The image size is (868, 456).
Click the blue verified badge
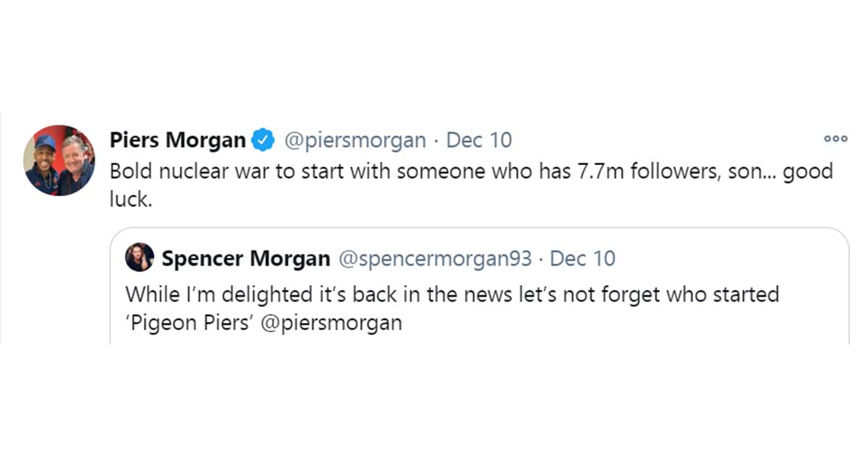(x=263, y=140)
